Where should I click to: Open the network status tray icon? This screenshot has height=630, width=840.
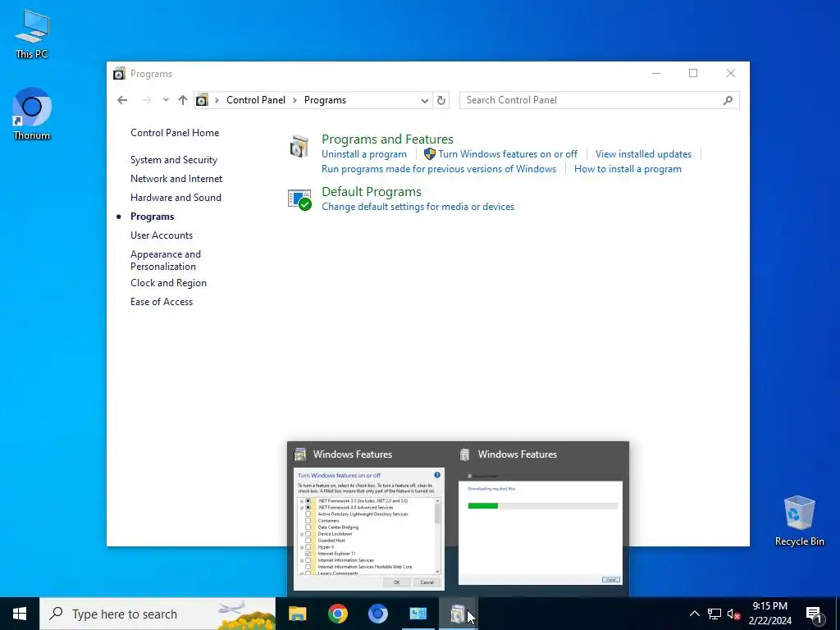coord(714,614)
